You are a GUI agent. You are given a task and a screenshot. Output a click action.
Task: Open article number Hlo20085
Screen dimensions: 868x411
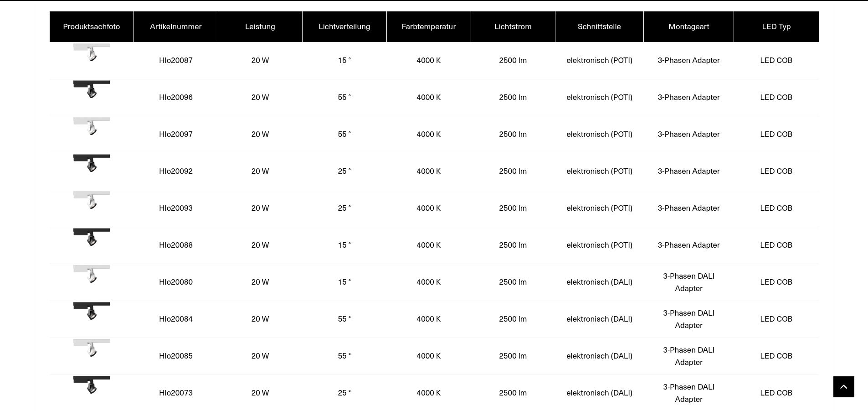click(x=176, y=356)
